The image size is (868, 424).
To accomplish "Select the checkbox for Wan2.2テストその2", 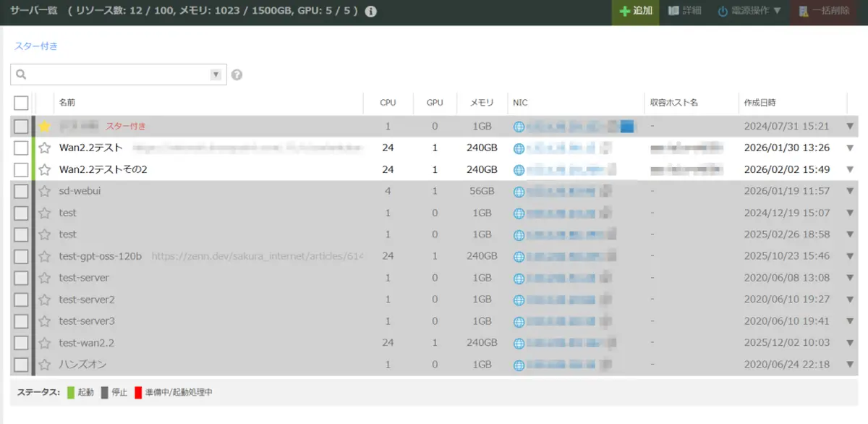I will (x=21, y=170).
